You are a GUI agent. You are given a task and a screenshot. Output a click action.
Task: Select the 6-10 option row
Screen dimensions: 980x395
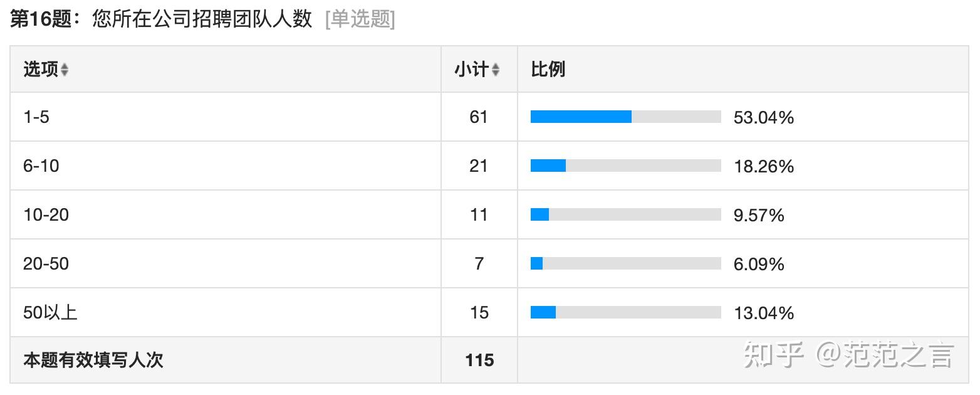point(489,166)
